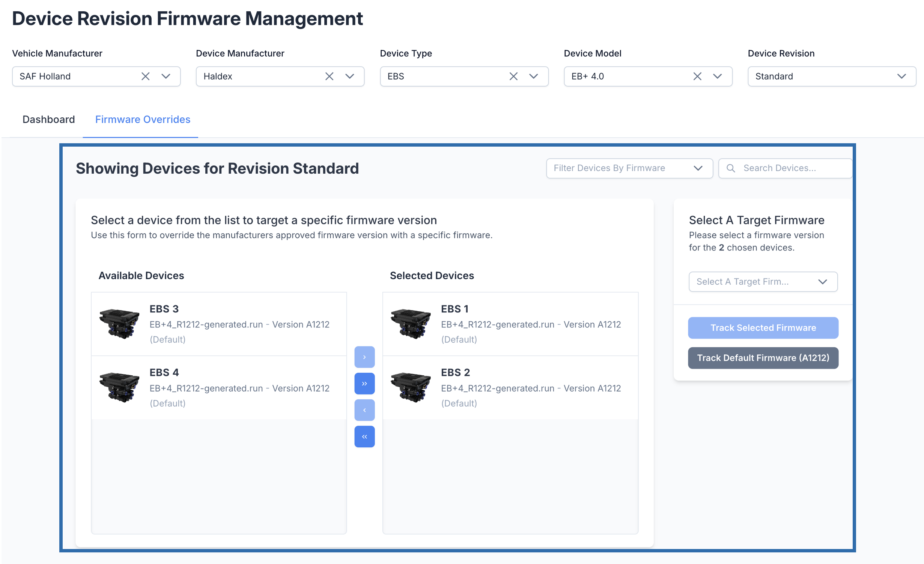Viewport: 924px width, 564px height.
Task: Click the search magnifier icon
Action: click(730, 168)
